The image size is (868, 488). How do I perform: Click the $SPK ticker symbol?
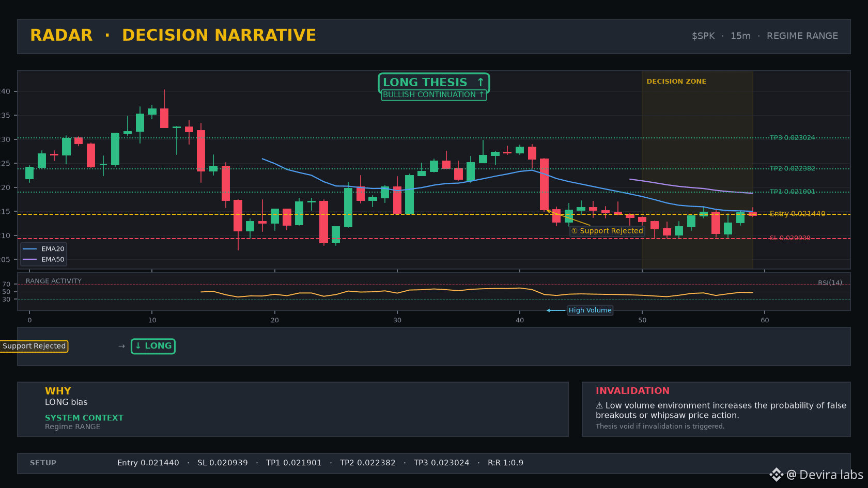703,36
